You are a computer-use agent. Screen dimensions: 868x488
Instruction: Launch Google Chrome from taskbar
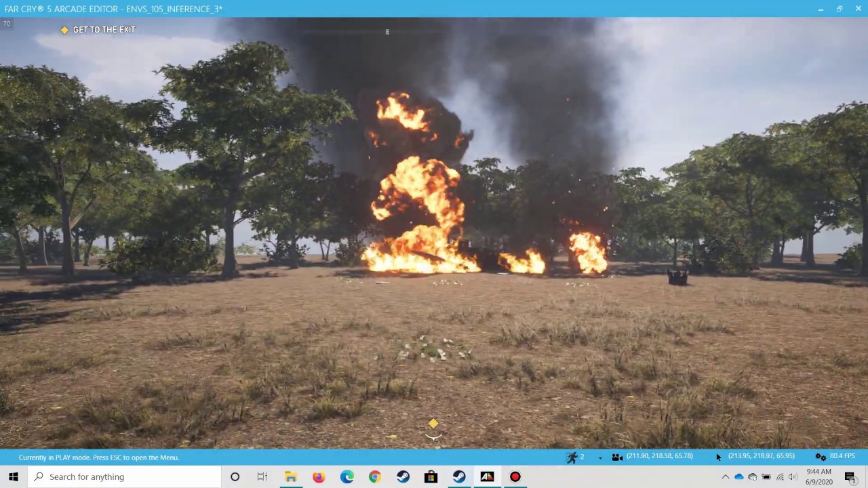[374, 476]
